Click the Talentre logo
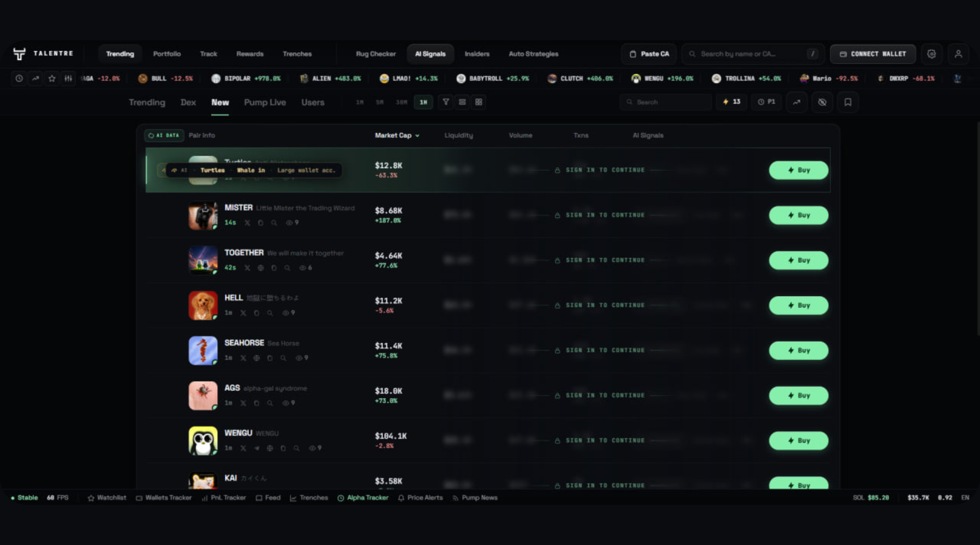980x545 pixels. 43,54
